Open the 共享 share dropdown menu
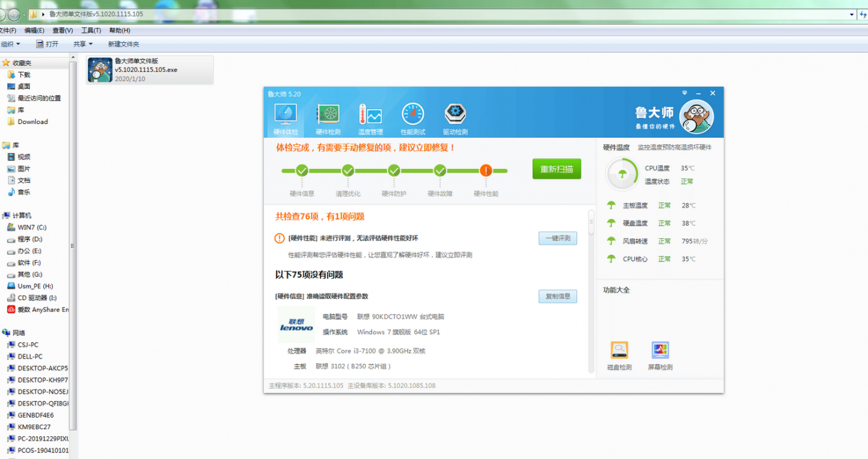Screen dimensions: 868x459 83,44
